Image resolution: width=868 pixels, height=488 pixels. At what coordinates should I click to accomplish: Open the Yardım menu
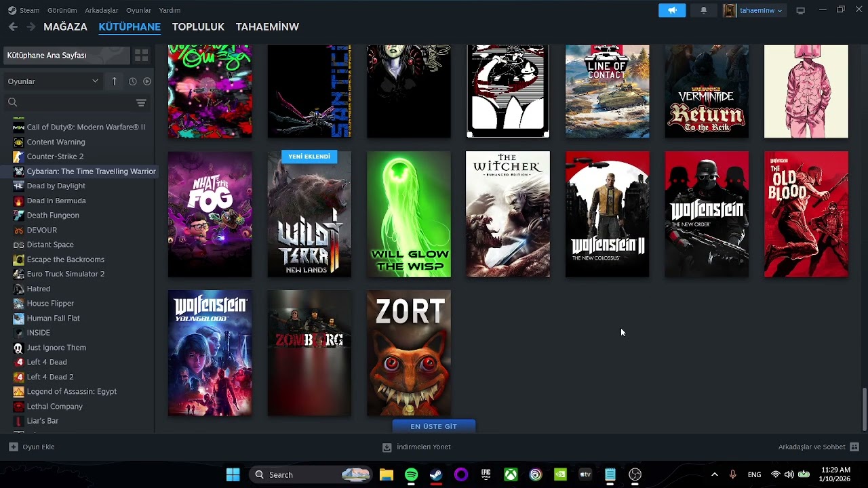point(170,10)
